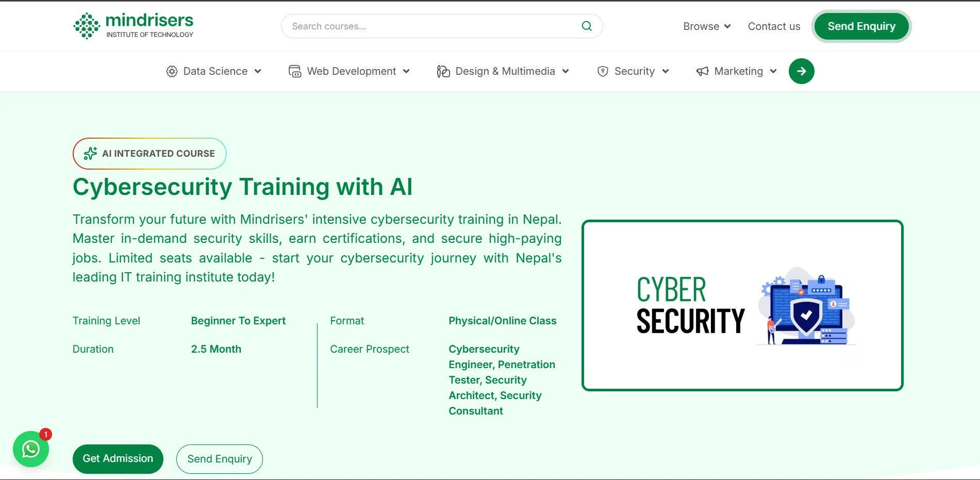The image size is (980, 480).
Task: Open the Marketing menu
Action: coord(736,71)
